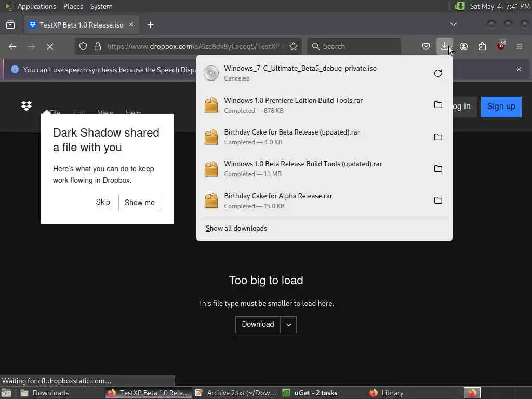
Task: Click Show me in the Dropbox tooltip
Action: tap(139, 203)
